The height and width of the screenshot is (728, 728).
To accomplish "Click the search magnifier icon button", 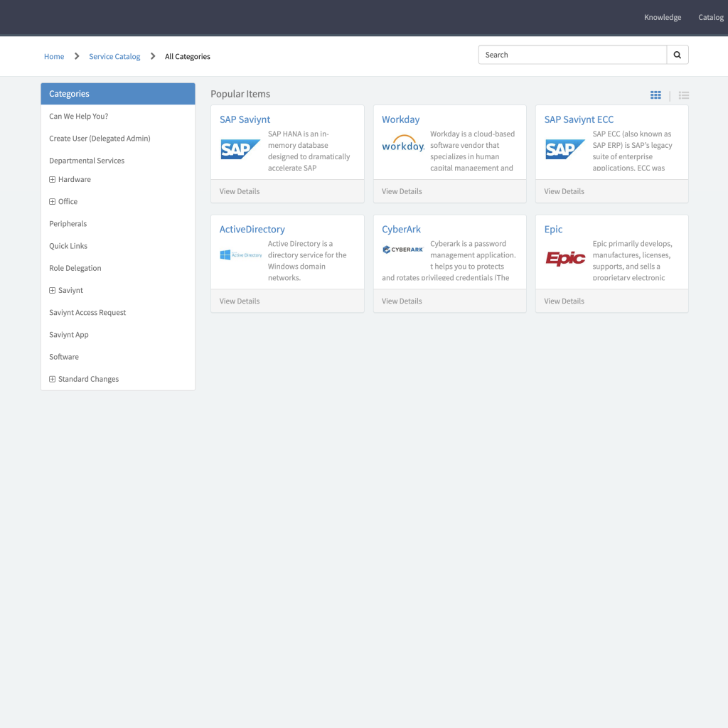I will (x=678, y=55).
